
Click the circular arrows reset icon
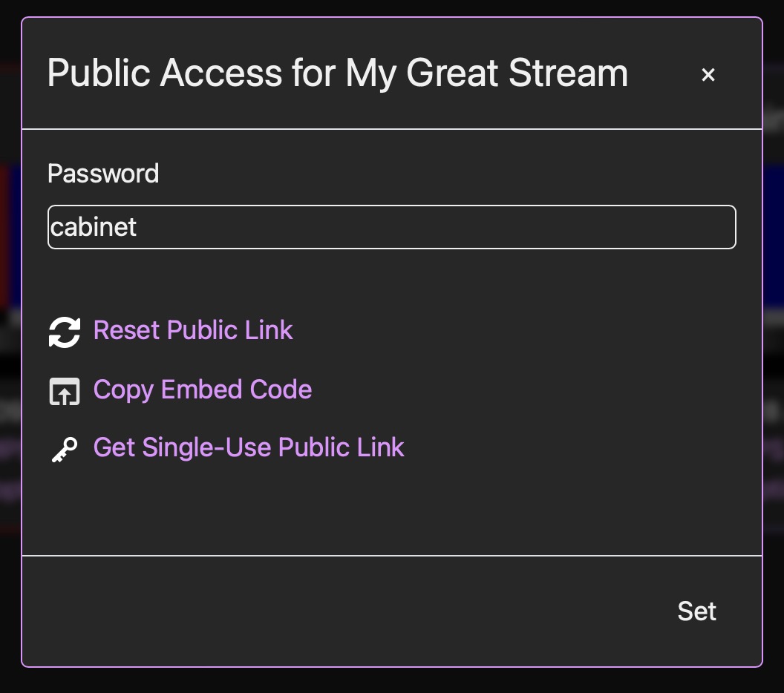click(x=65, y=332)
